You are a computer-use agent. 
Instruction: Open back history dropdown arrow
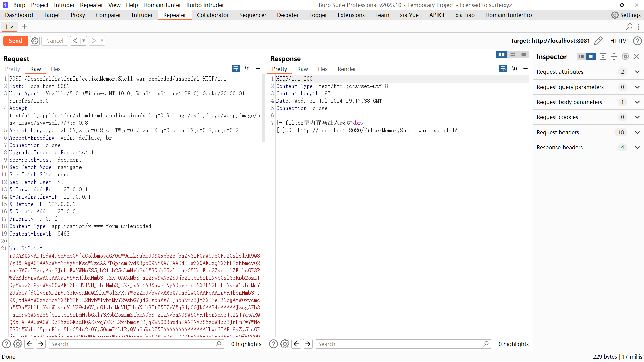[x=84, y=41]
